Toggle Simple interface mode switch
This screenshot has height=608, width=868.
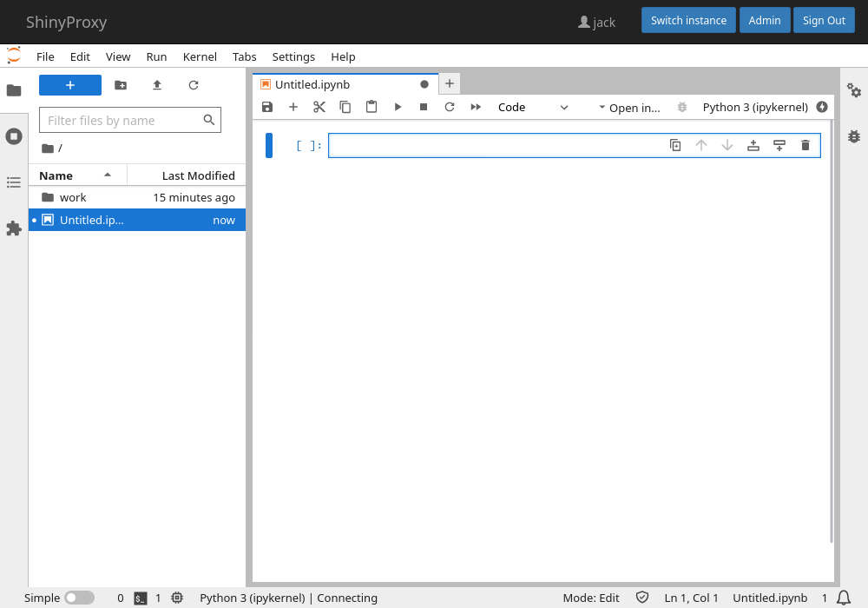[x=79, y=598]
